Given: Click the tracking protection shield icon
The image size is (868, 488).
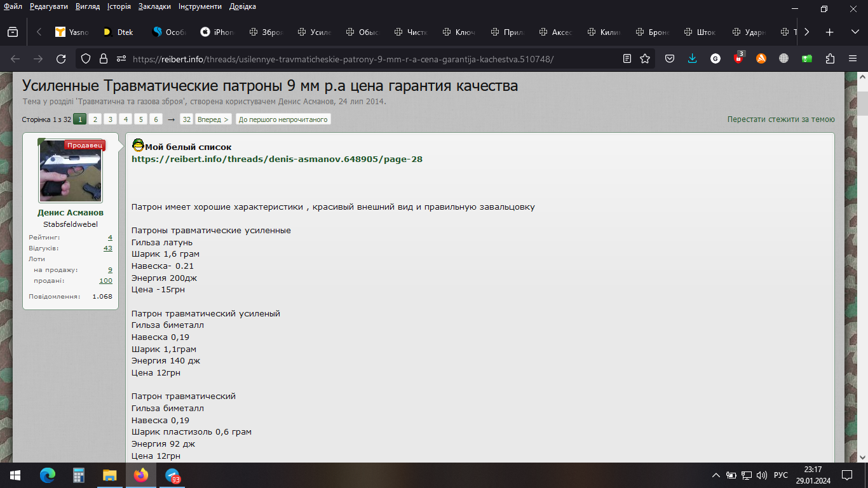Looking at the screenshot, I should pos(86,59).
